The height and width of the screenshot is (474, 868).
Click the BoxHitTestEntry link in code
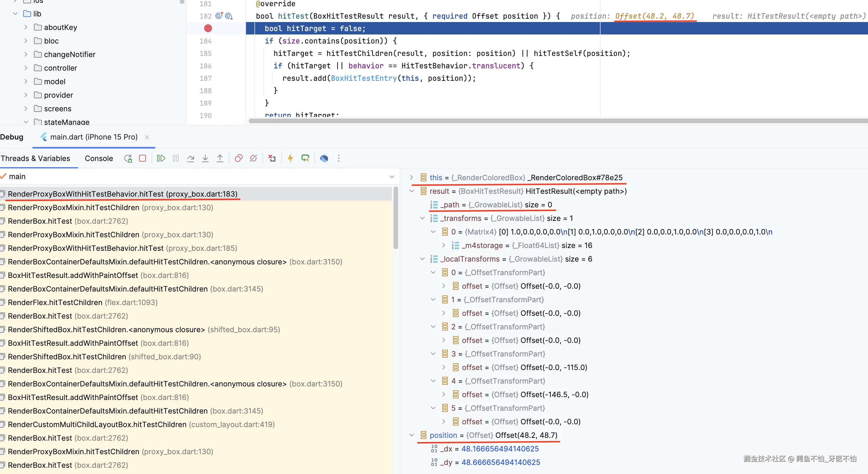click(x=364, y=78)
